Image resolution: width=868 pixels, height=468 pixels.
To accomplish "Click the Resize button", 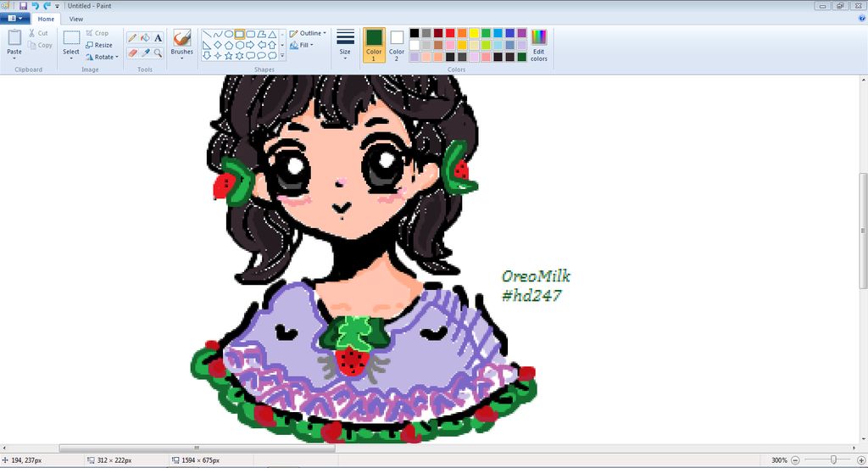I will coord(99,46).
